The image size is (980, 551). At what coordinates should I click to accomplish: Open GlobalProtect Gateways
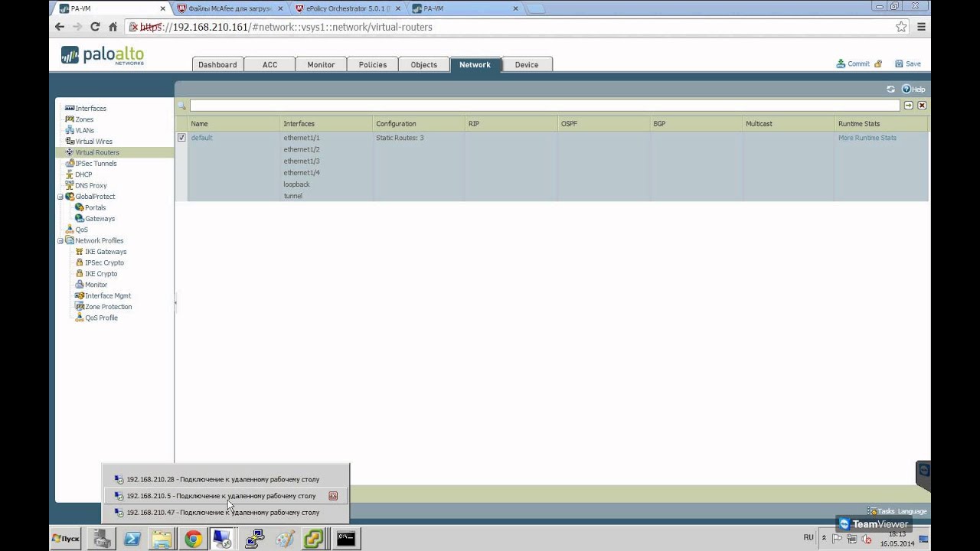[x=100, y=219]
